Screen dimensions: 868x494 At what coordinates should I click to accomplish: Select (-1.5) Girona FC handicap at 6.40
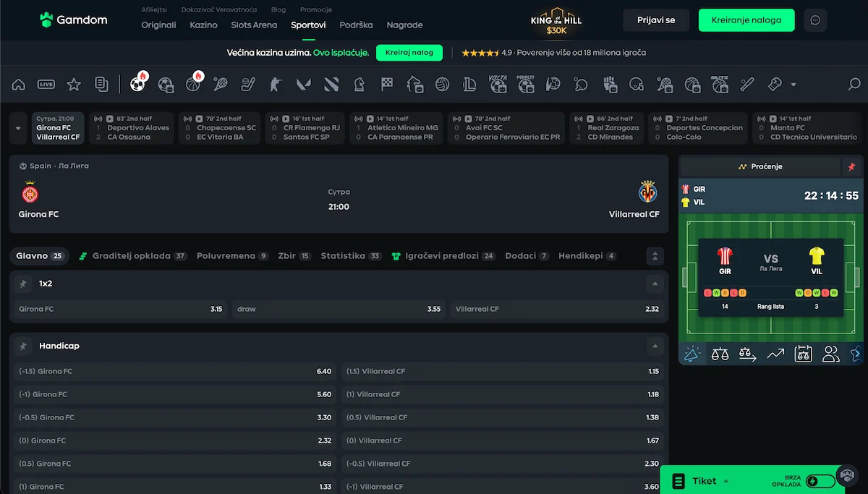(175, 371)
